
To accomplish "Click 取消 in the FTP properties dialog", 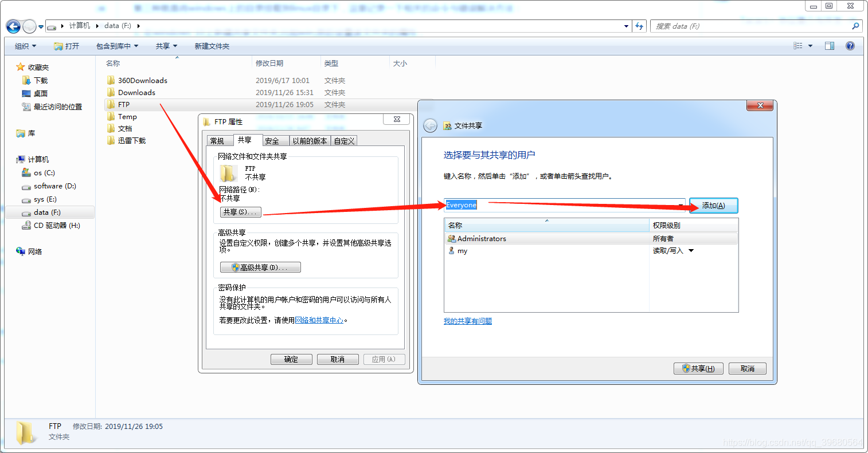I will 338,359.
